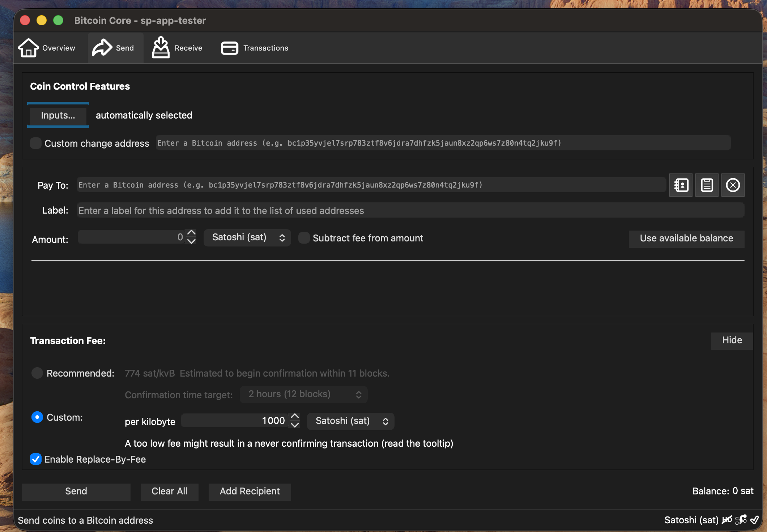Check Subtract fee from amount
Screen dimensions: 767x532
click(304, 238)
